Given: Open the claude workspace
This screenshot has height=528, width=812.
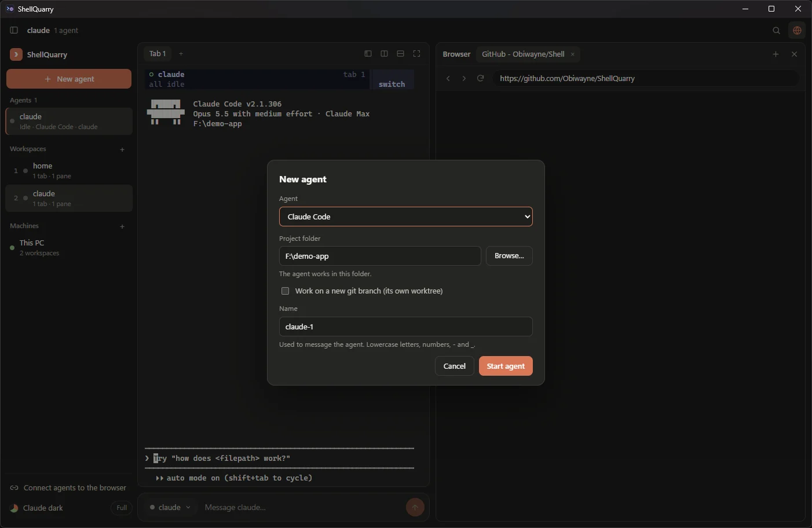Looking at the screenshot, I should [x=69, y=199].
